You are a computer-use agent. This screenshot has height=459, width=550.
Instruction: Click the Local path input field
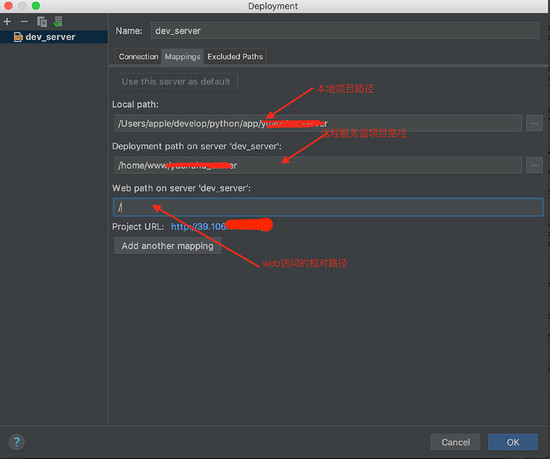coord(318,123)
